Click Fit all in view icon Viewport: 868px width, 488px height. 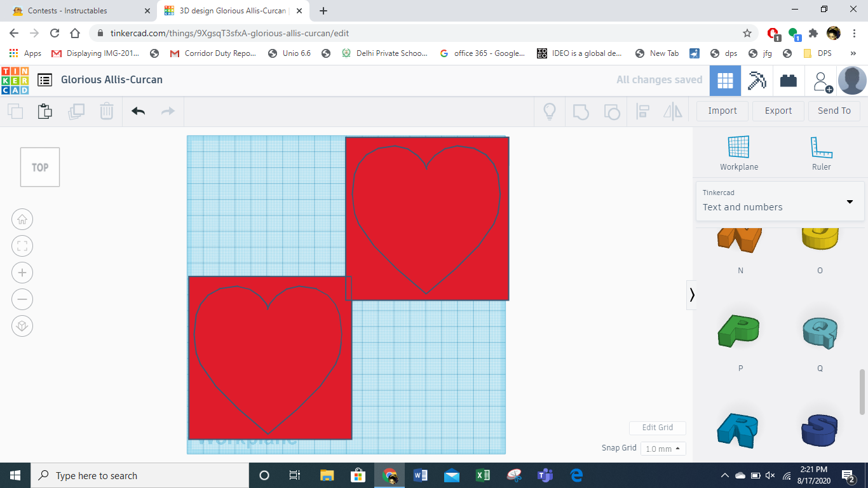pyautogui.click(x=22, y=246)
